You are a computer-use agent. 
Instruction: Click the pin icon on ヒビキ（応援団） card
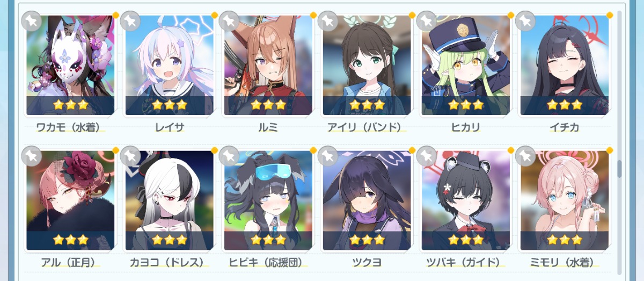229,156
